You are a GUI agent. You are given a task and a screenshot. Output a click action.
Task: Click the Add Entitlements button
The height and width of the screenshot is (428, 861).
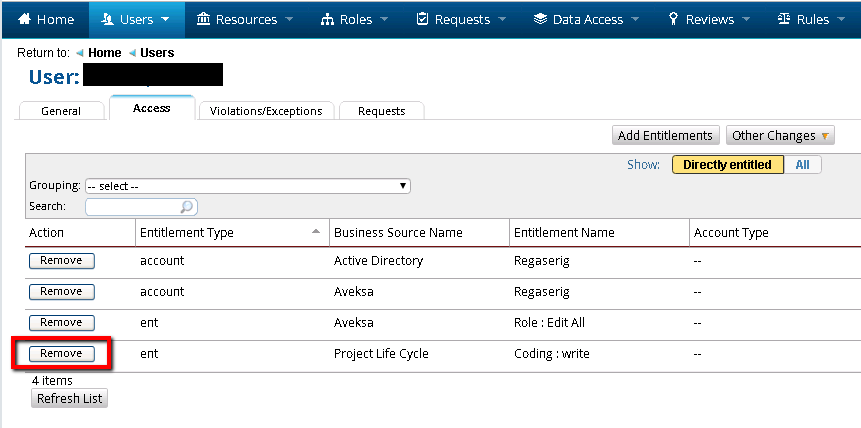point(665,136)
